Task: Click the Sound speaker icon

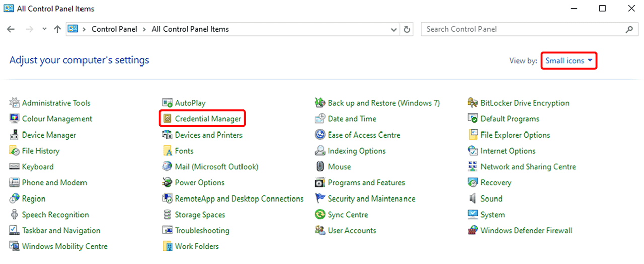Action: tap(472, 199)
